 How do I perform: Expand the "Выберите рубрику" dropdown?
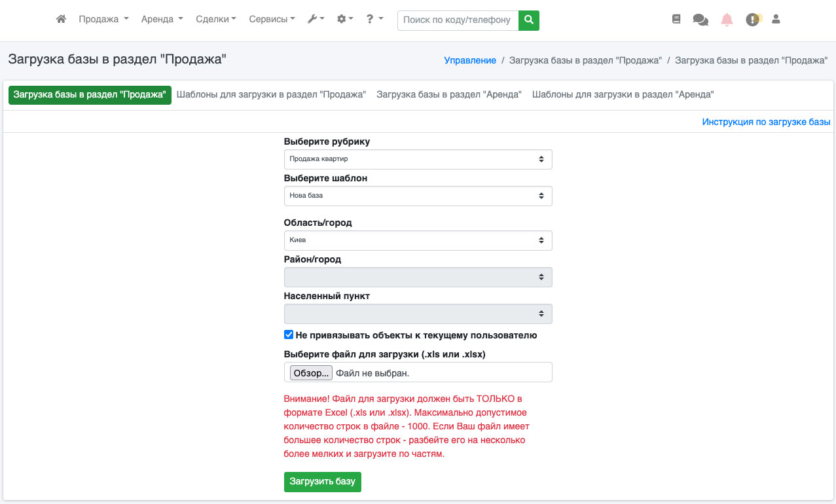pos(418,159)
